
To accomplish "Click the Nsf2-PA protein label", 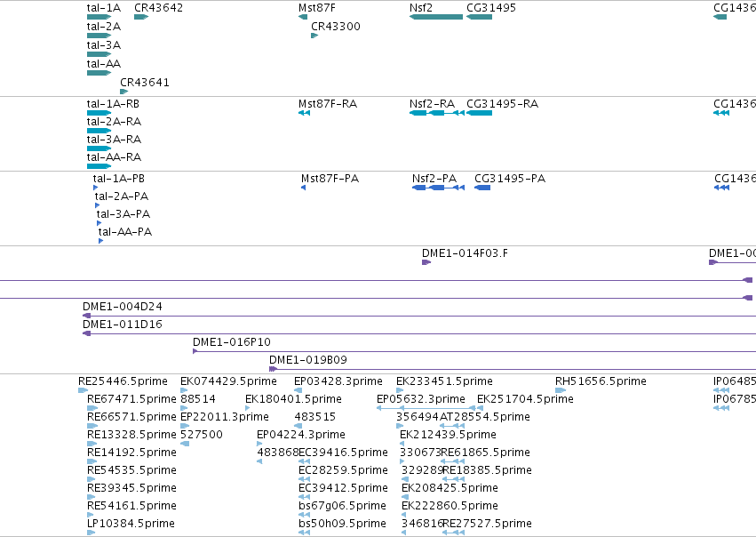I will click(434, 179).
